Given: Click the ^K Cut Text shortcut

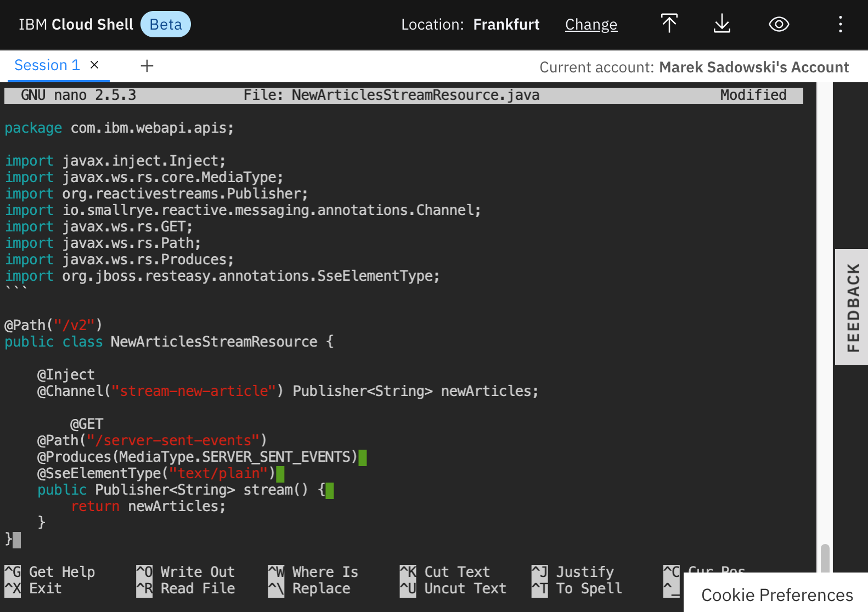Looking at the screenshot, I should [x=445, y=572].
